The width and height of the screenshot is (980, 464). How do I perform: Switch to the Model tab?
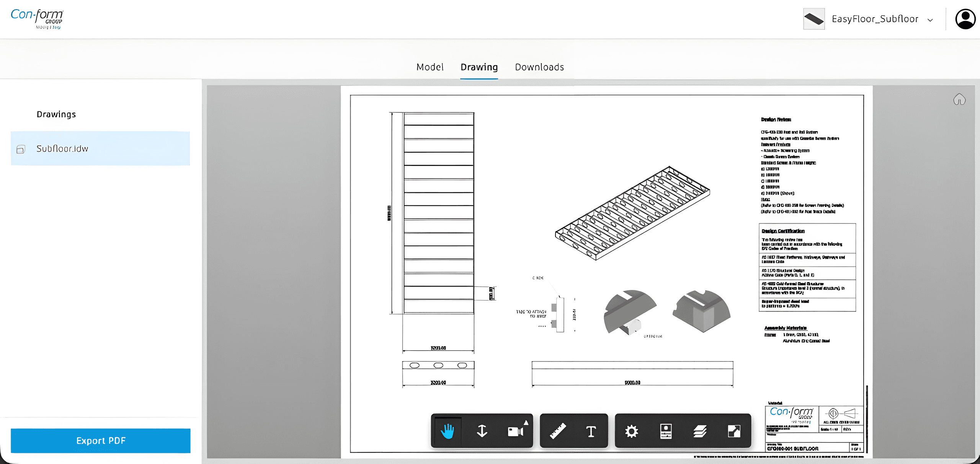[430, 67]
